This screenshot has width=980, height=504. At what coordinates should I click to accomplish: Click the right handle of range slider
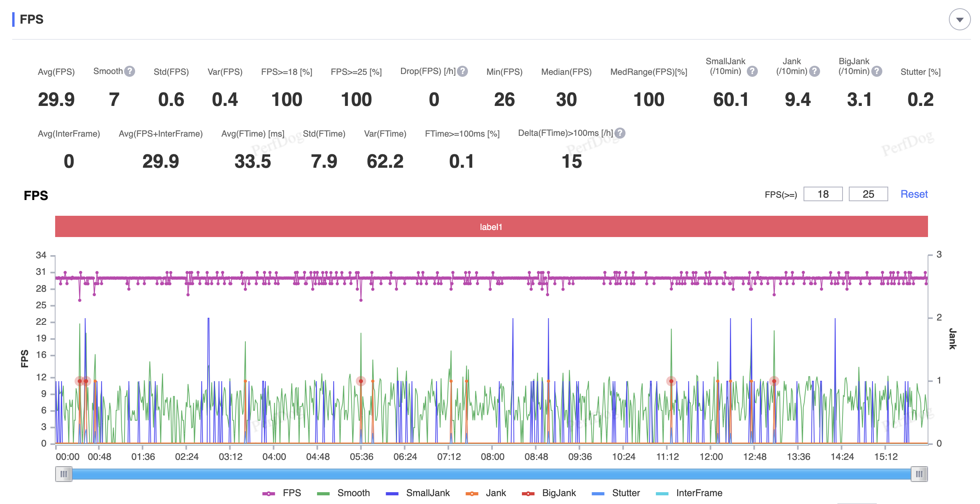919,474
